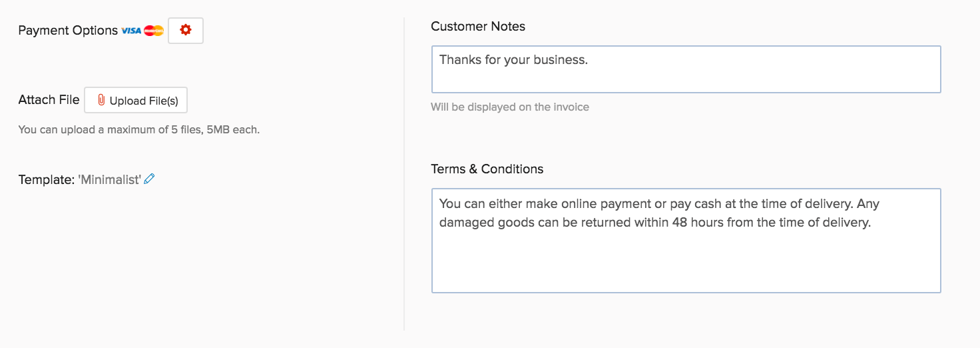Click the Customer Notes heading

click(x=478, y=27)
